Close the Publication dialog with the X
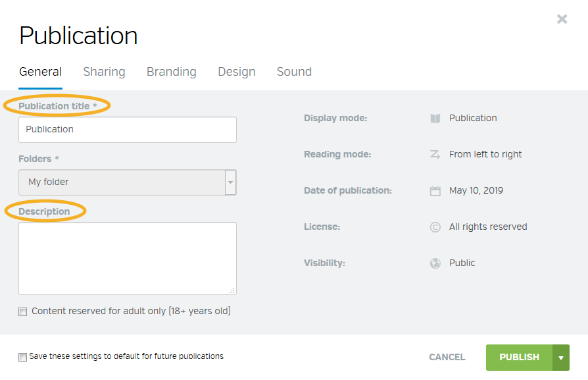 tap(562, 19)
